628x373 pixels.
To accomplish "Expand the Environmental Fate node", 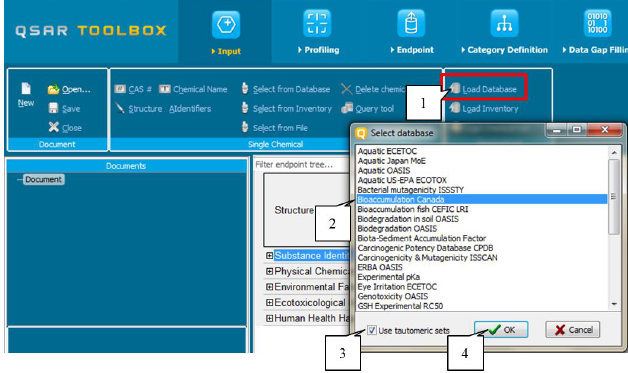I will 270,287.
